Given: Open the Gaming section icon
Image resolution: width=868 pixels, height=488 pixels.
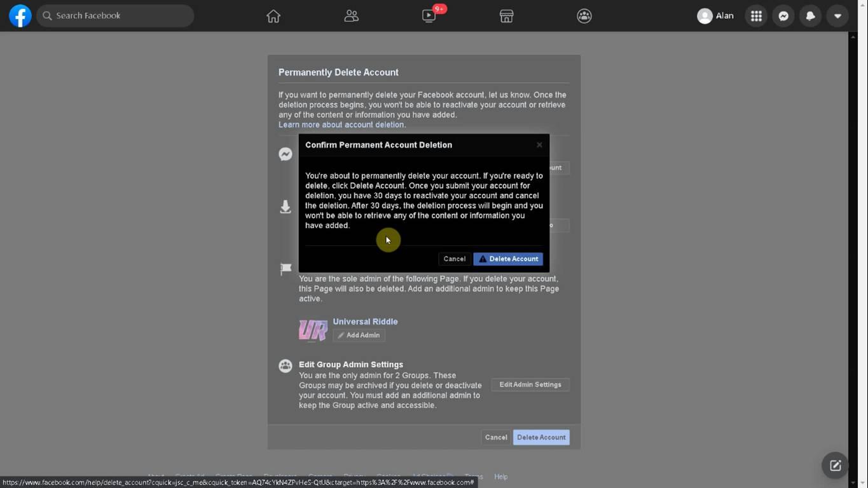Looking at the screenshot, I should point(584,16).
